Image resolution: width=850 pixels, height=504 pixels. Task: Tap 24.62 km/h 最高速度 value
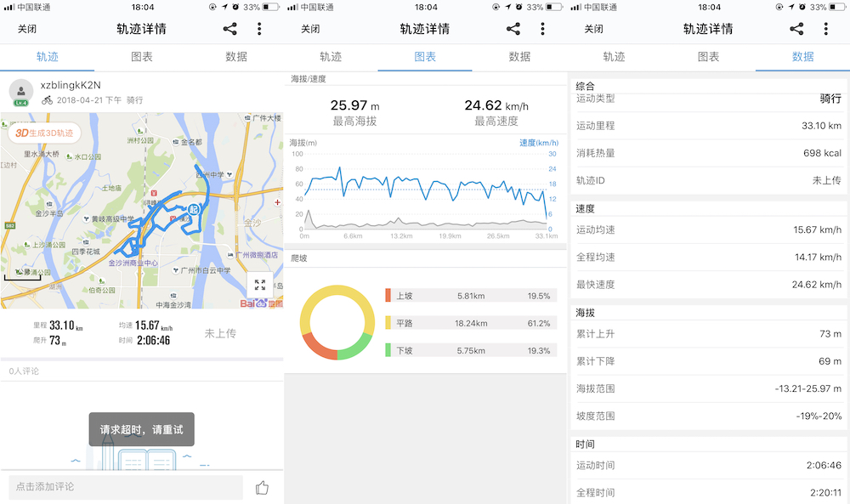point(496,105)
